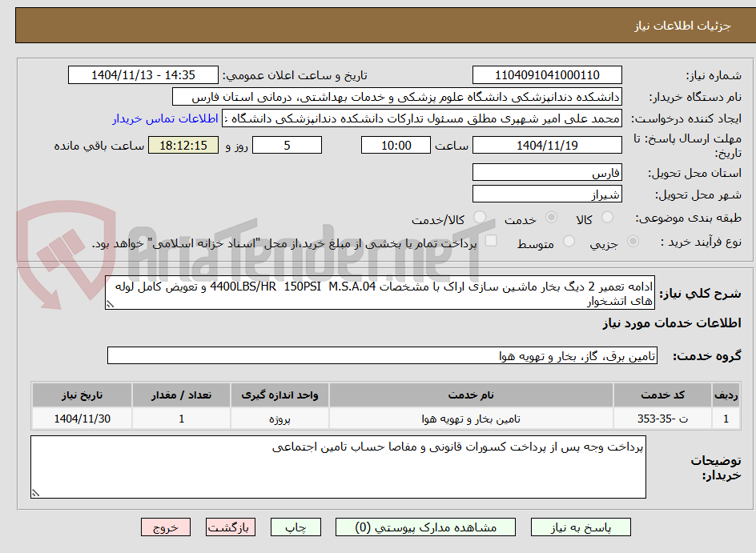Image resolution: width=756 pixels, height=553 pixels.
Task: Click the need number field 1104091041000110
Action: pyautogui.click(x=547, y=75)
